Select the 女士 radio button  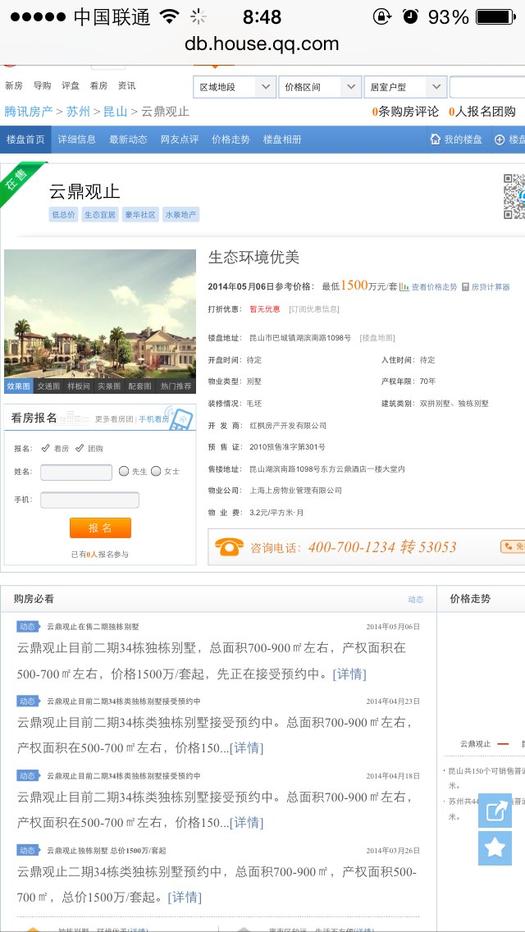click(x=156, y=471)
